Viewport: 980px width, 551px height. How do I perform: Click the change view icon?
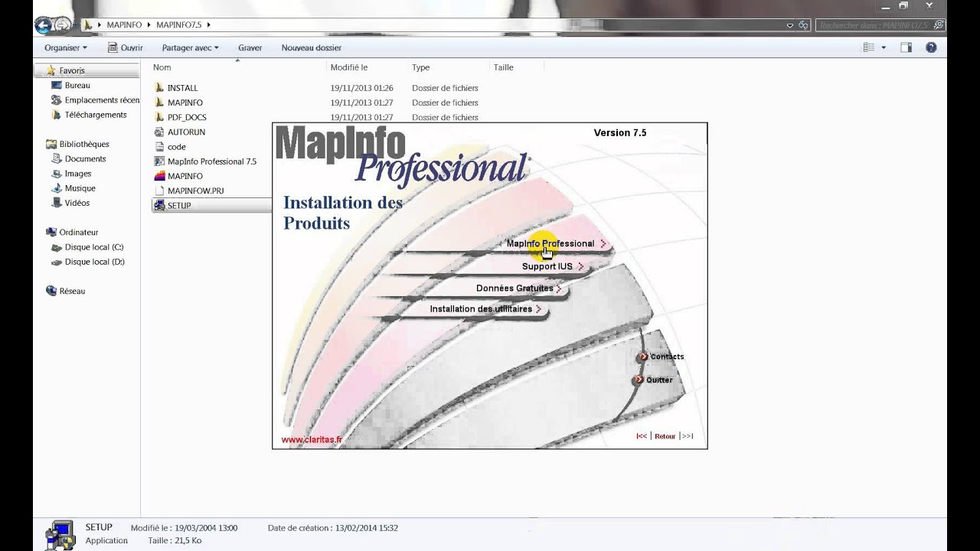pyautogui.click(x=869, y=47)
